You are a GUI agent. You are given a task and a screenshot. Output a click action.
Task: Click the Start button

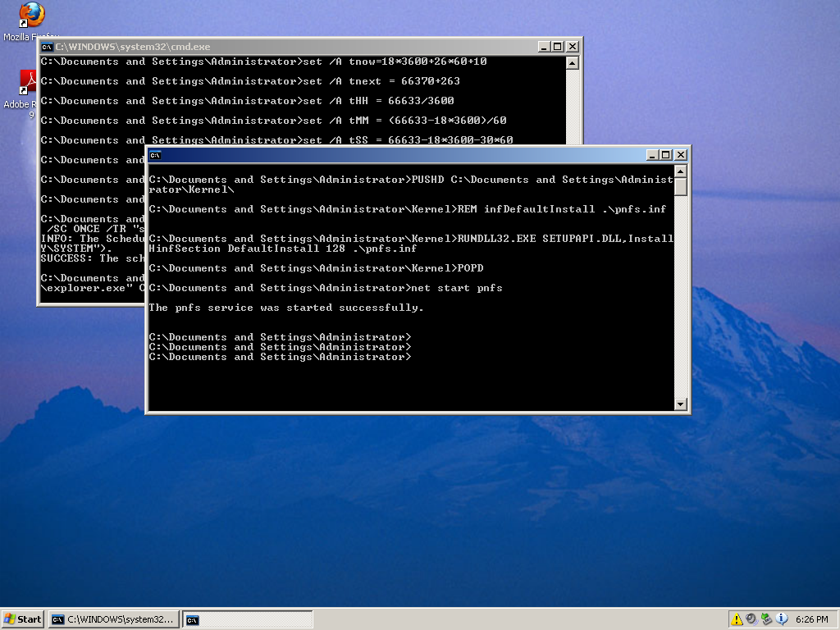pyautogui.click(x=23, y=619)
